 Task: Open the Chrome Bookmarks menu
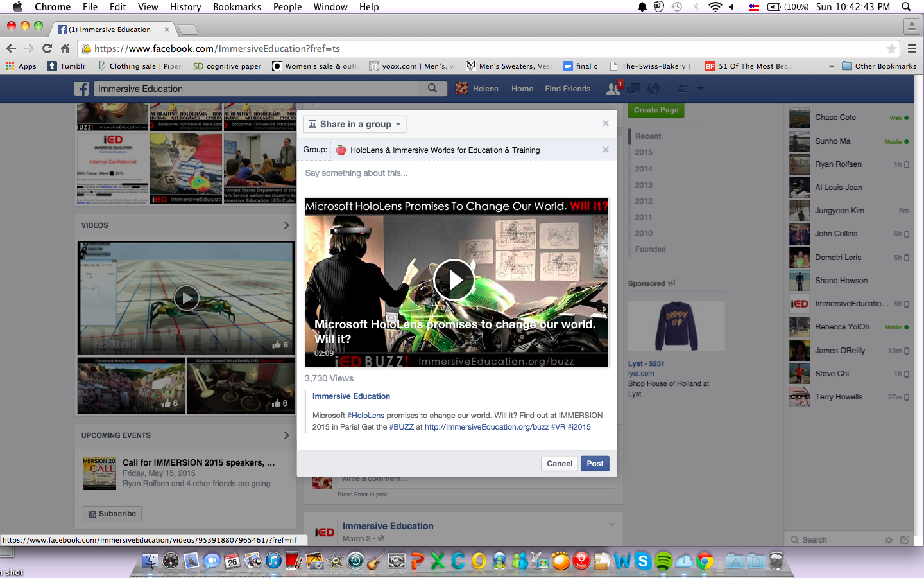pos(237,7)
